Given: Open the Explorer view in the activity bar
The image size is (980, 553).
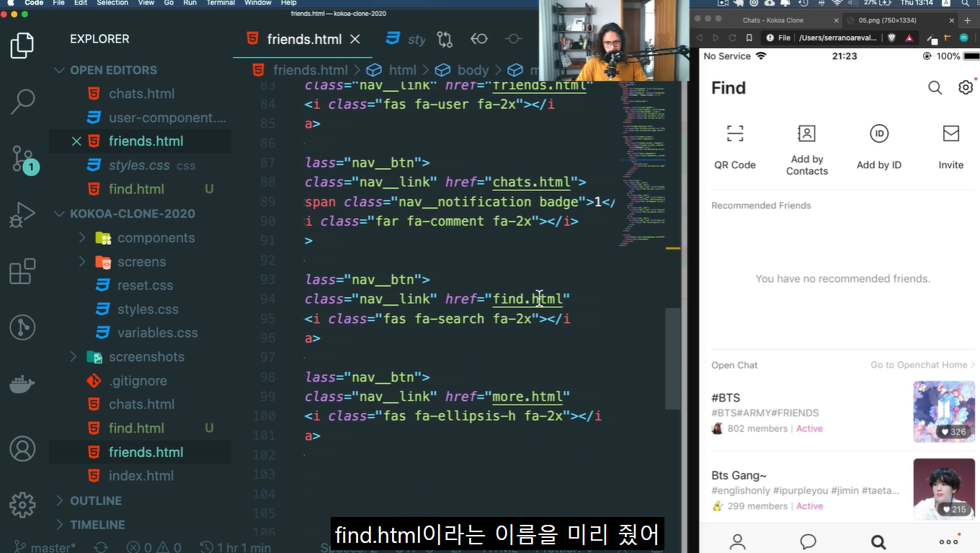Looking at the screenshot, I should [22, 45].
